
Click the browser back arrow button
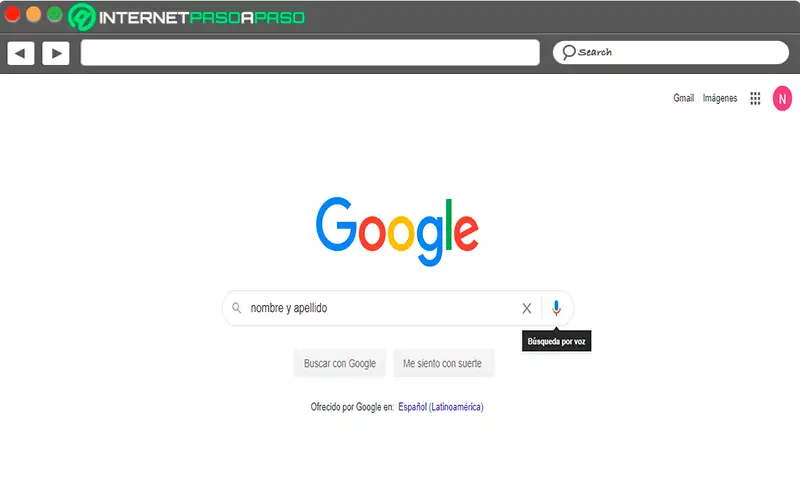coord(21,53)
